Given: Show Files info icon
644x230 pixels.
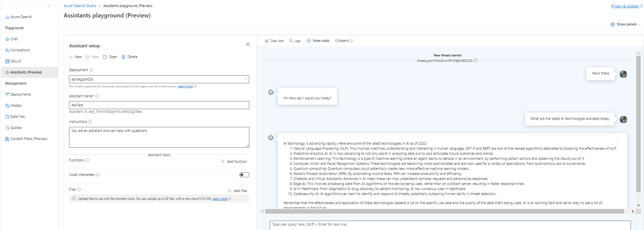Looking at the screenshot, I should [79, 189].
